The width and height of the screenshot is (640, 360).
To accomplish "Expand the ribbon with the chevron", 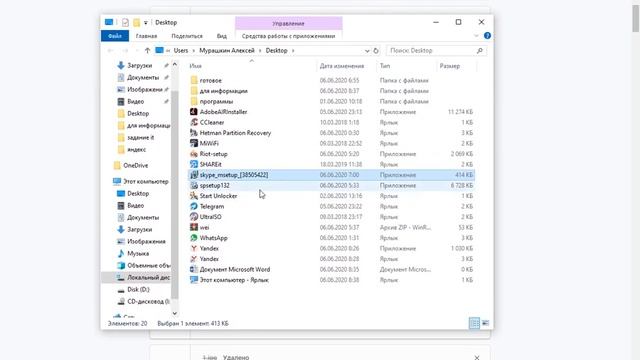I will pos(476,36).
